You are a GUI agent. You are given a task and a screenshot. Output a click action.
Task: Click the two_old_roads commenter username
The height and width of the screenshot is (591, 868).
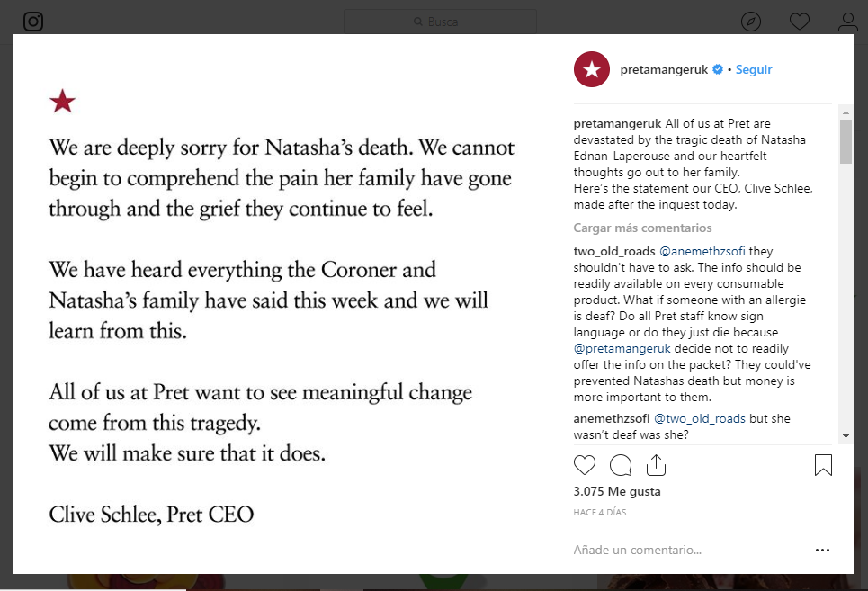[614, 251]
